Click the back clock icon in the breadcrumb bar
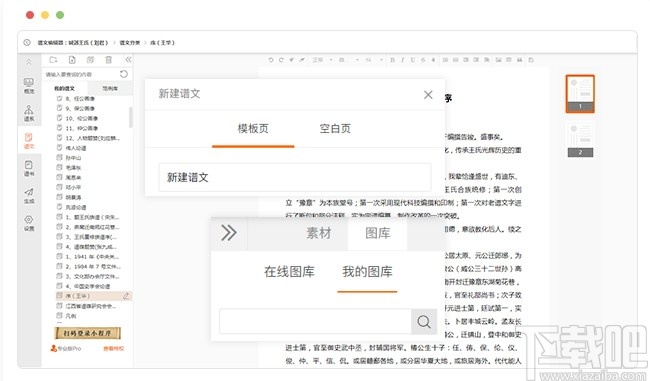The image size is (650, 381). click(x=27, y=42)
